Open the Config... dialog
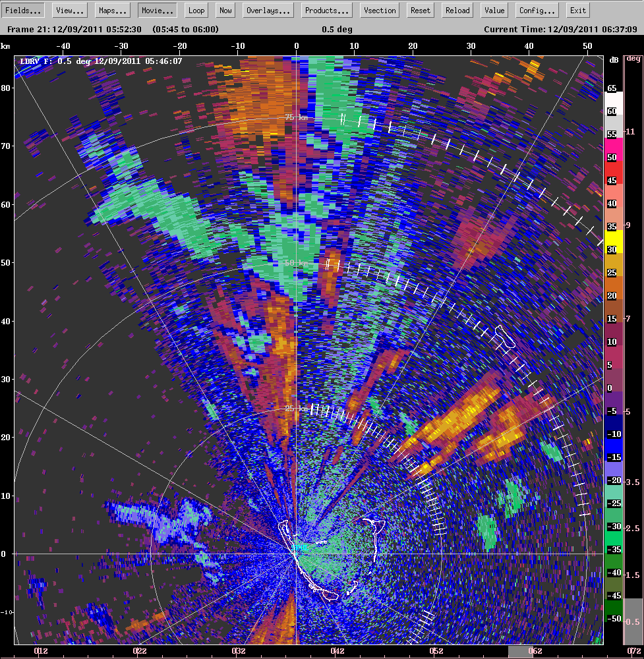Viewport: 644px width, 659px height. [537, 11]
